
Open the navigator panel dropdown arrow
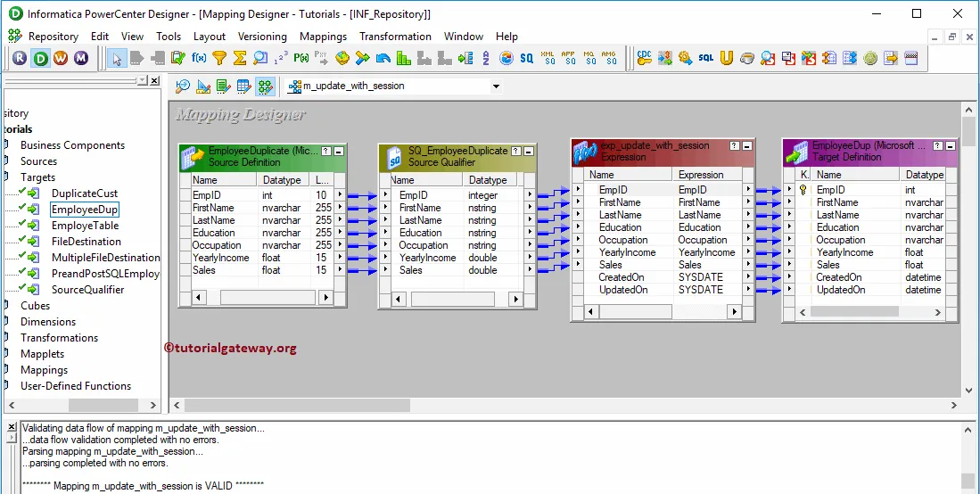[143, 80]
